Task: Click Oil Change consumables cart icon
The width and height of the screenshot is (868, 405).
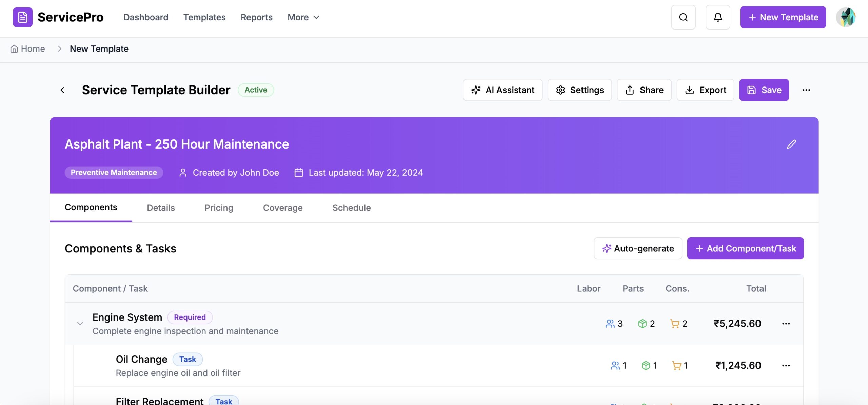Action: [676, 366]
